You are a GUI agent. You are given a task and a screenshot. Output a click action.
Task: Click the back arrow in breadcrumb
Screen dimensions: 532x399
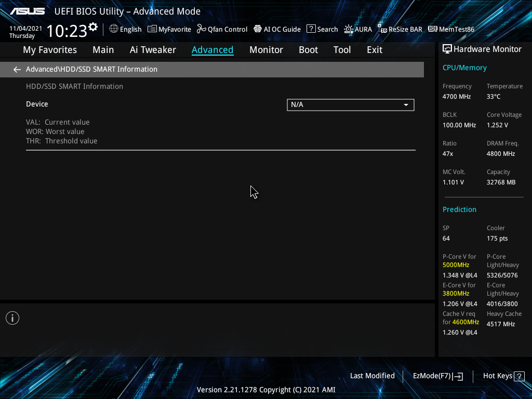click(17, 70)
